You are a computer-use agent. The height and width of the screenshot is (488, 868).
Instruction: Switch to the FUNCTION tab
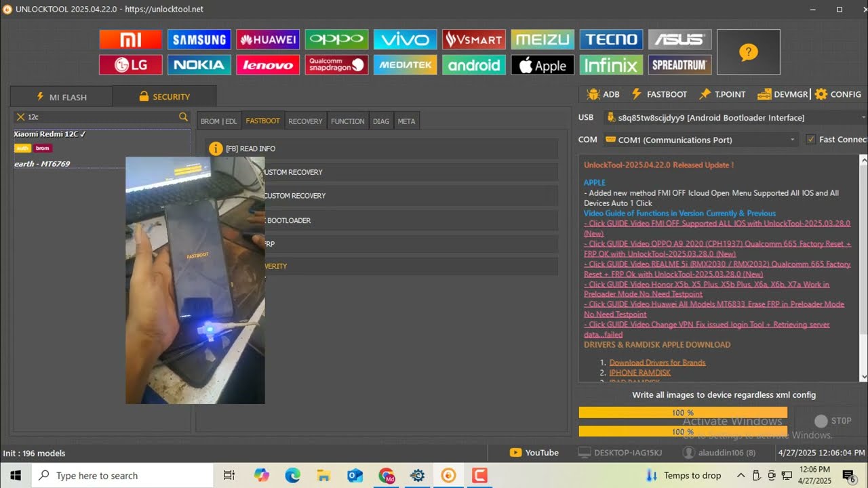pyautogui.click(x=348, y=121)
